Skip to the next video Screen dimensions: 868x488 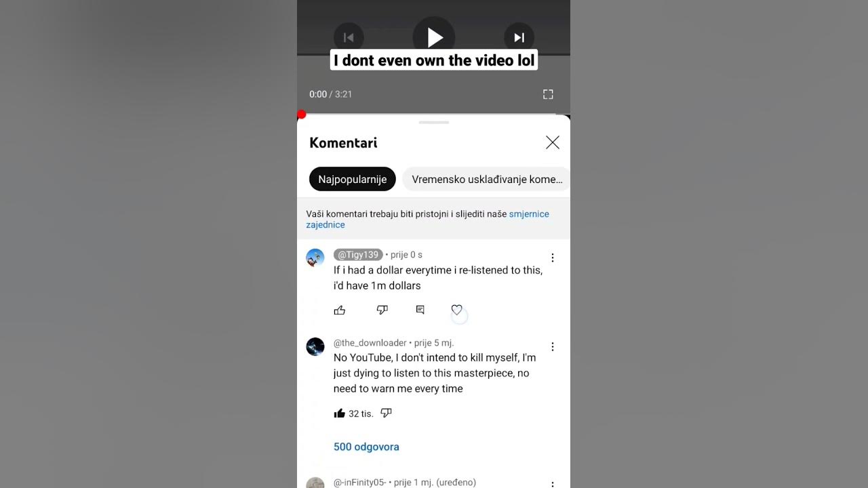[519, 37]
